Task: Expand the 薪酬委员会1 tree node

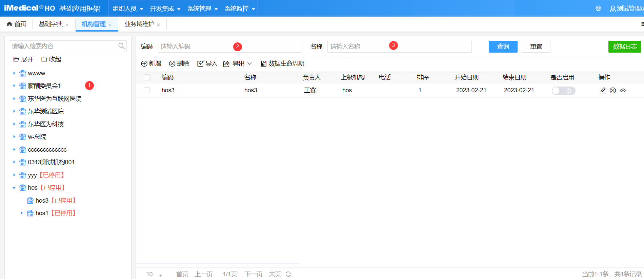Action: tap(14, 86)
